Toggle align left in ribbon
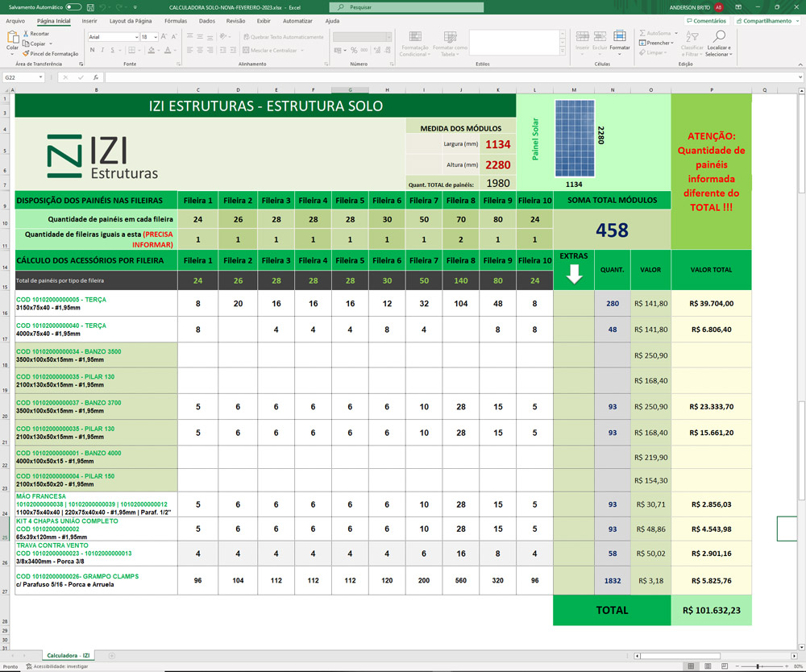 coord(189,50)
